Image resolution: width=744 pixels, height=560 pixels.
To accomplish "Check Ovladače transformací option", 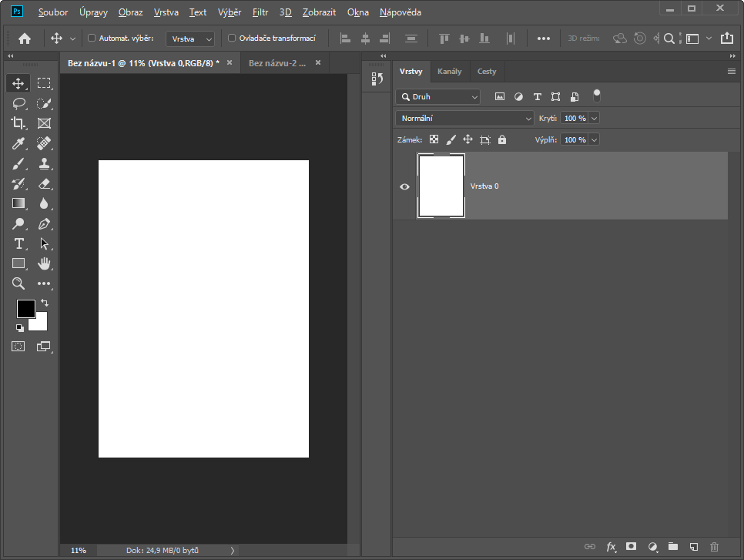I will (232, 38).
